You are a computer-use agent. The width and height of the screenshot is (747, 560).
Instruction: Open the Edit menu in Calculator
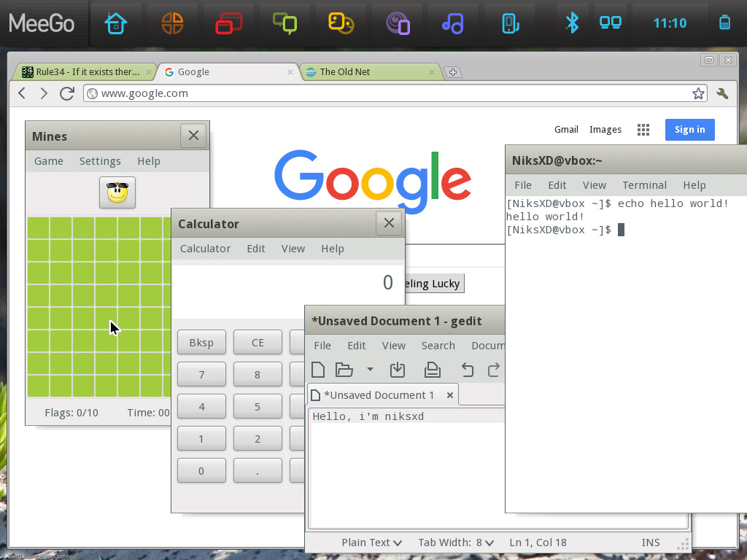click(256, 249)
